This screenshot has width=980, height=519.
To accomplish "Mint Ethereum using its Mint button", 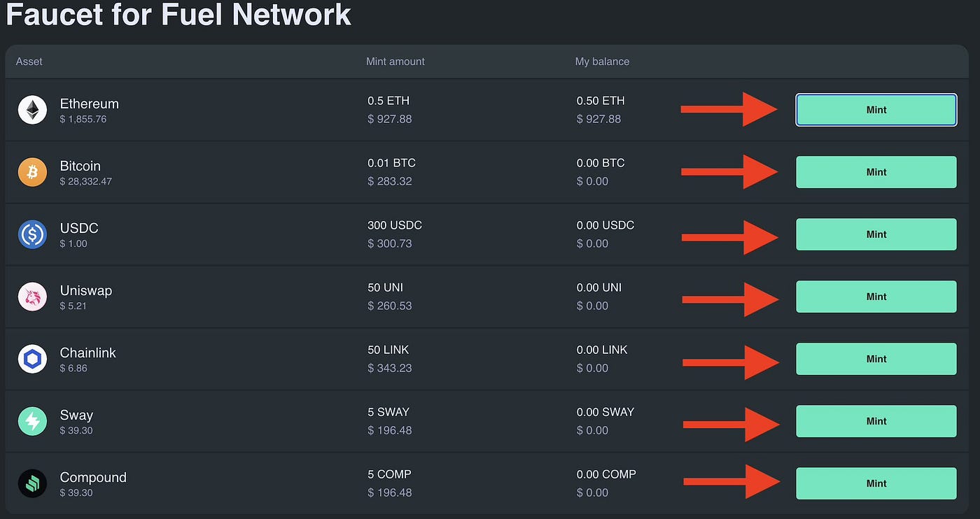I will (x=876, y=110).
